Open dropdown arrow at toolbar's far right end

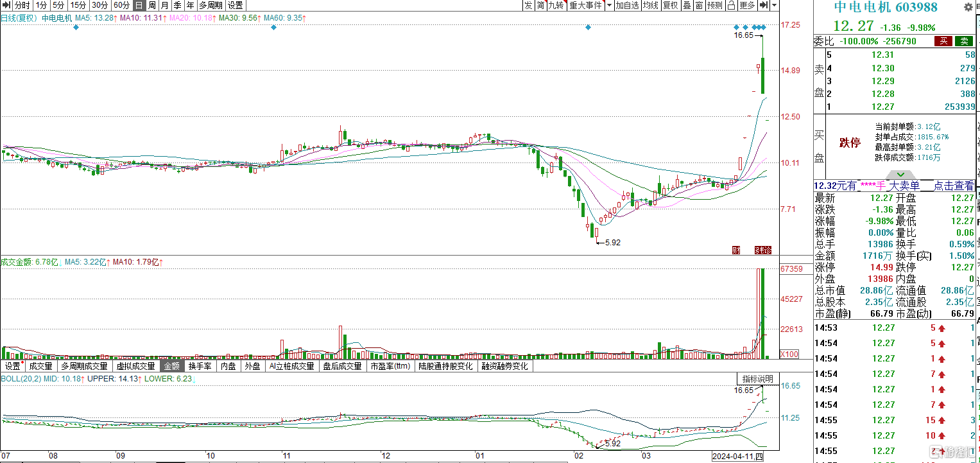(x=774, y=5)
